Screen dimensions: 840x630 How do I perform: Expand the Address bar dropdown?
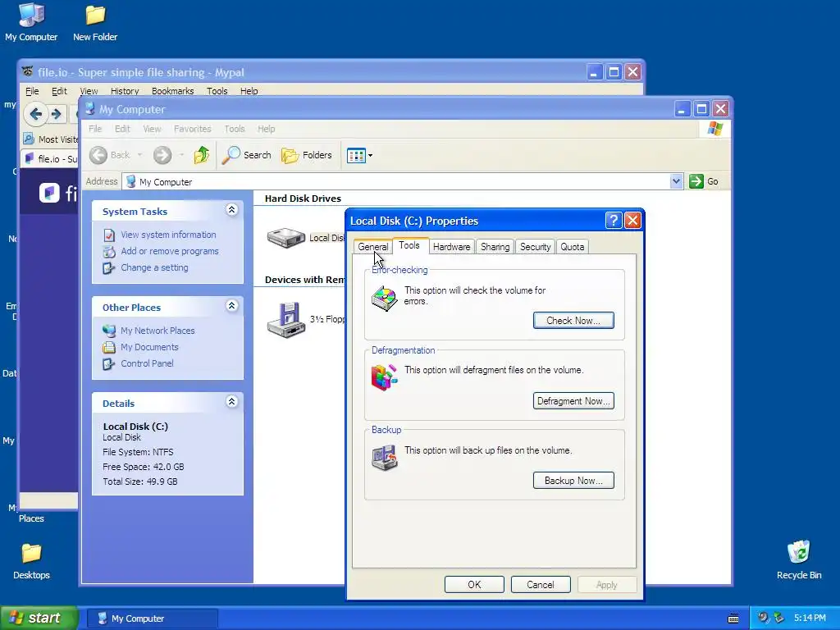pyautogui.click(x=676, y=181)
